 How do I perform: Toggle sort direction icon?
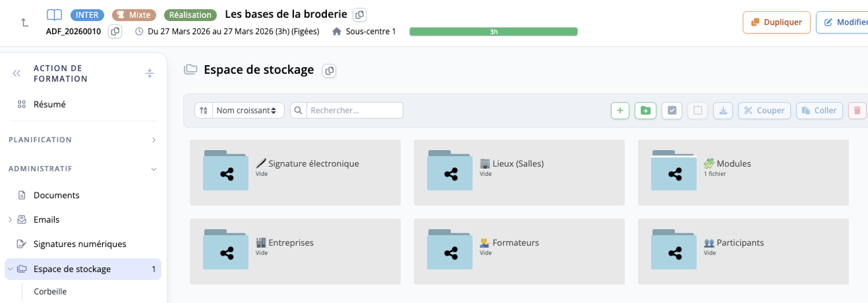coord(204,110)
